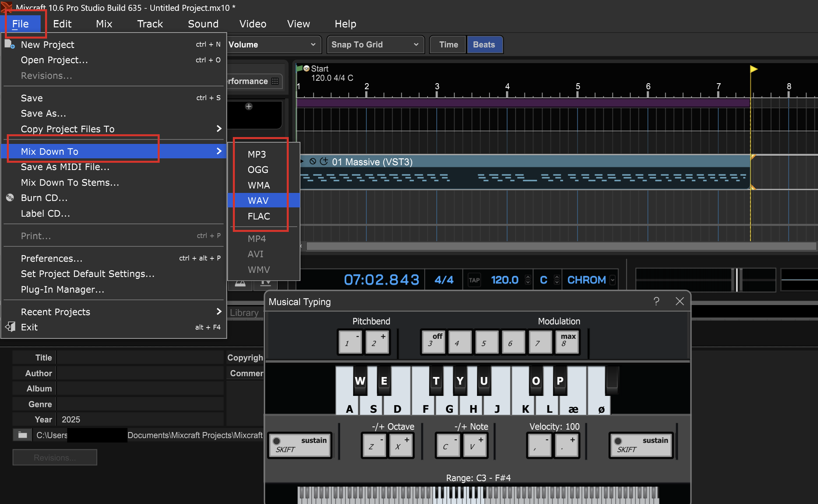818x504 pixels.
Task: Switch timeline display to Time
Action: click(x=448, y=45)
